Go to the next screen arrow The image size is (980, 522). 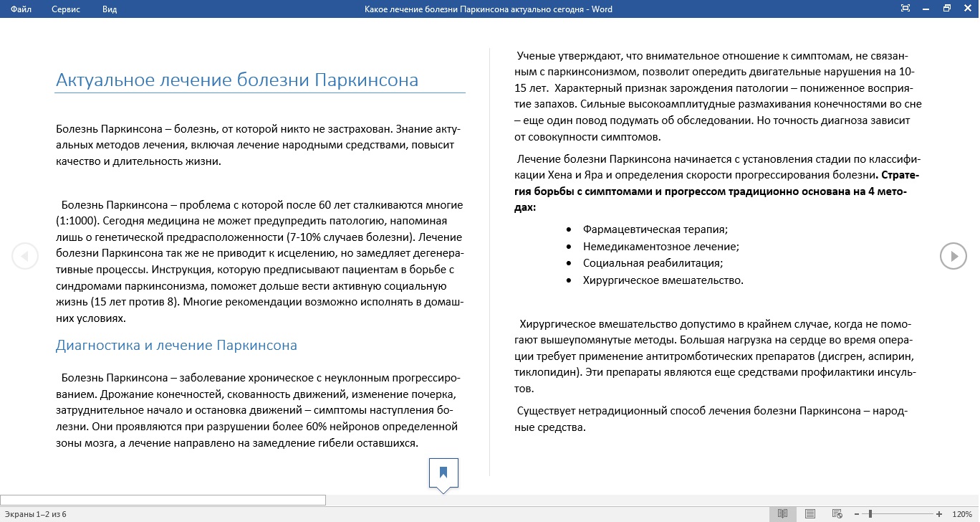pyautogui.click(x=953, y=256)
